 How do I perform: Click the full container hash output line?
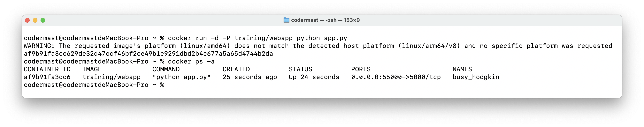(148, 54)
